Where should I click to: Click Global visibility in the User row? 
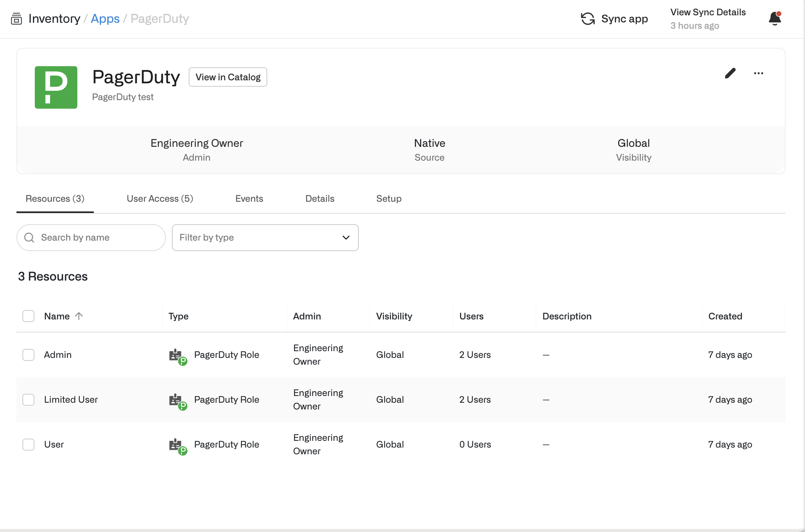tap(390, 445)
